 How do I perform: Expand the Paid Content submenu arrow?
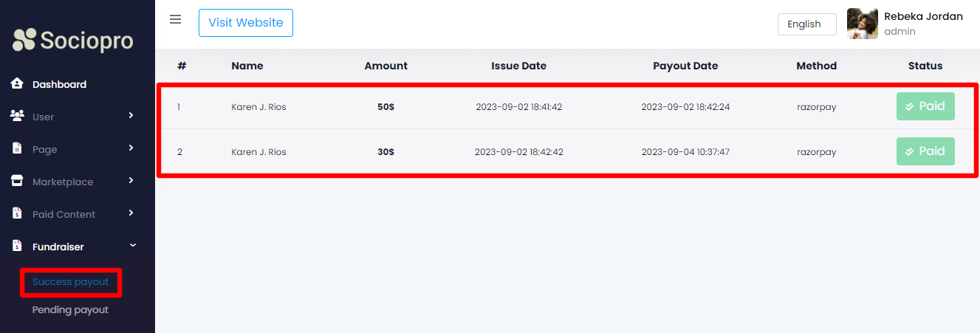tap(131, 213)
